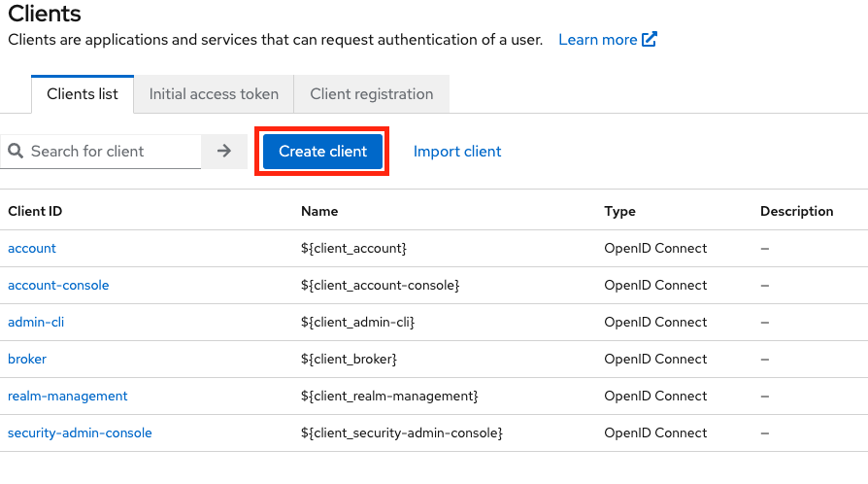
Task: Open the security-admin-console client
Action: [80, 433]
